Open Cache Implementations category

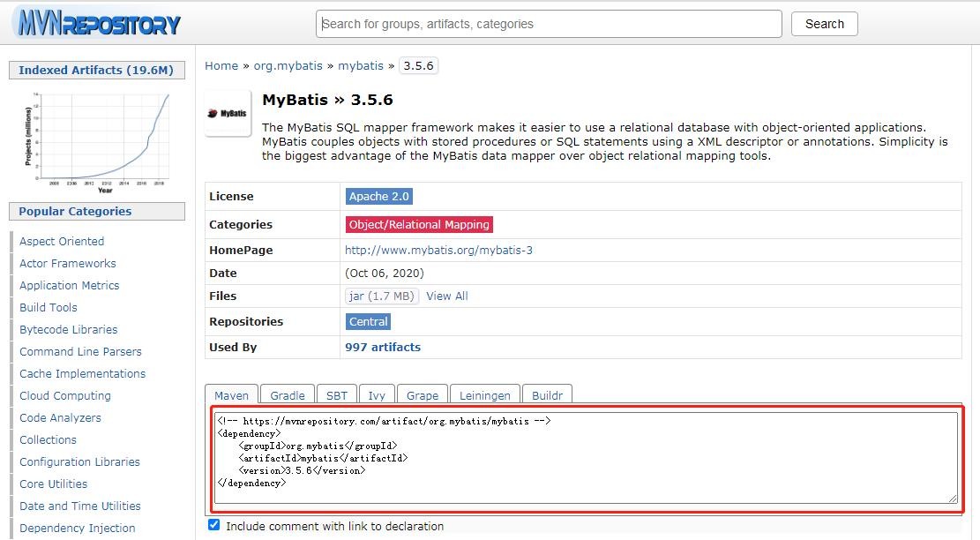[83, 374]
